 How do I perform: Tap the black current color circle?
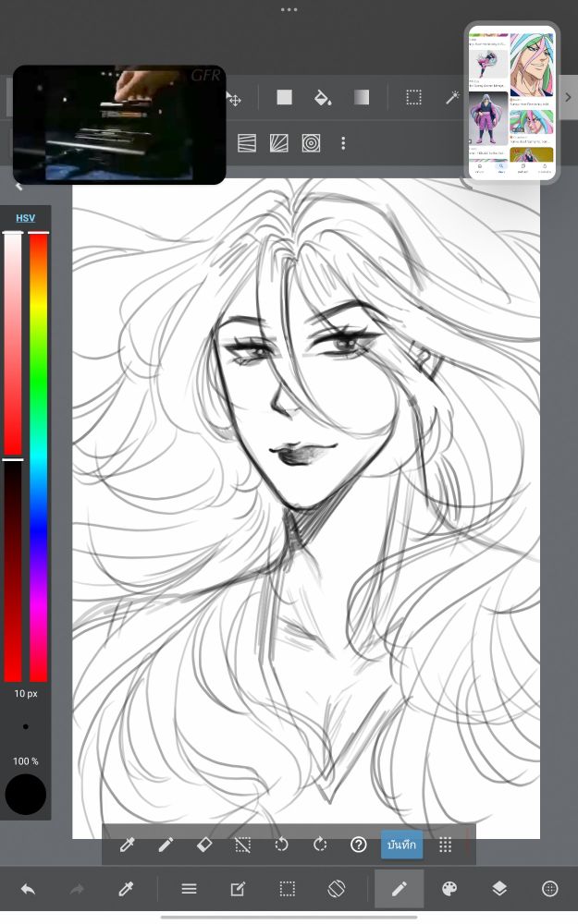pyautogui.click(x=25, y=795)
